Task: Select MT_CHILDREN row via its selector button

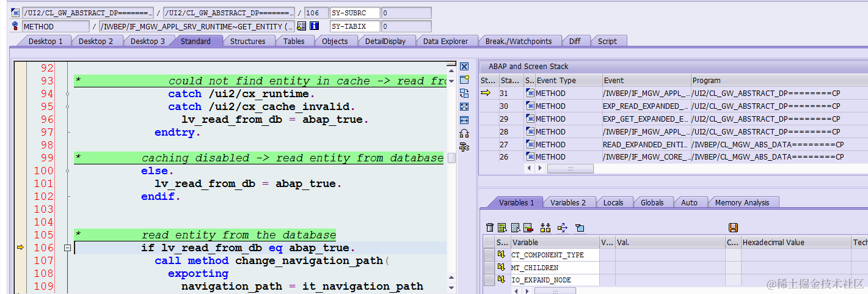Action: [489, 268]
